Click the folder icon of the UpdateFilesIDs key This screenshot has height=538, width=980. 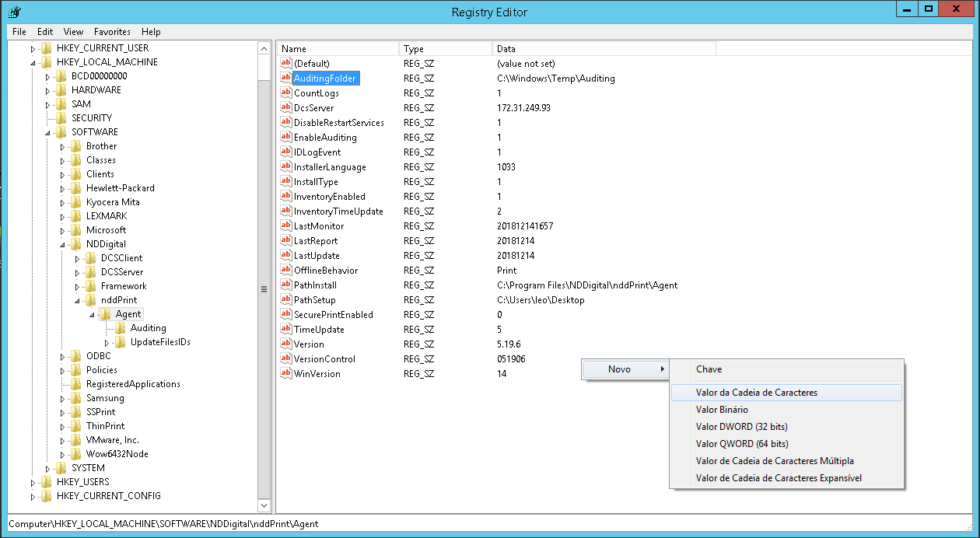[119, 341]
